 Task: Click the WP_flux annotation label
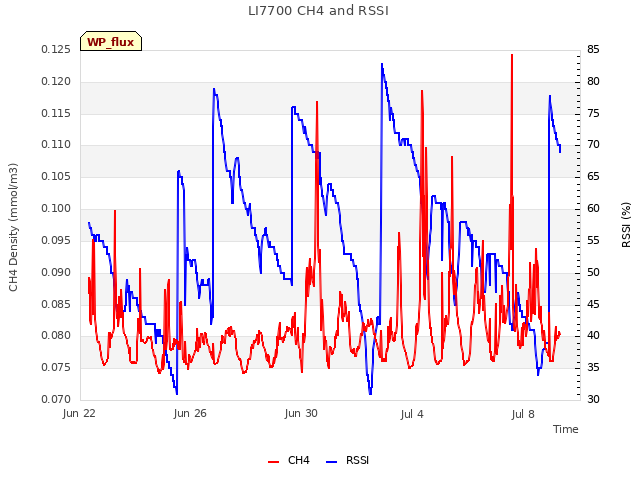click(111, 42)
